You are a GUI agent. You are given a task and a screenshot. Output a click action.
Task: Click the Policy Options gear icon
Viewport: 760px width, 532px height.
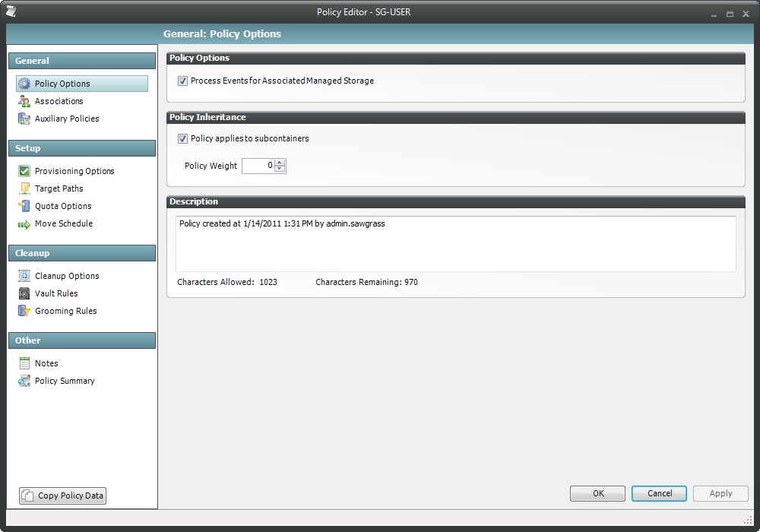(24, 84)
